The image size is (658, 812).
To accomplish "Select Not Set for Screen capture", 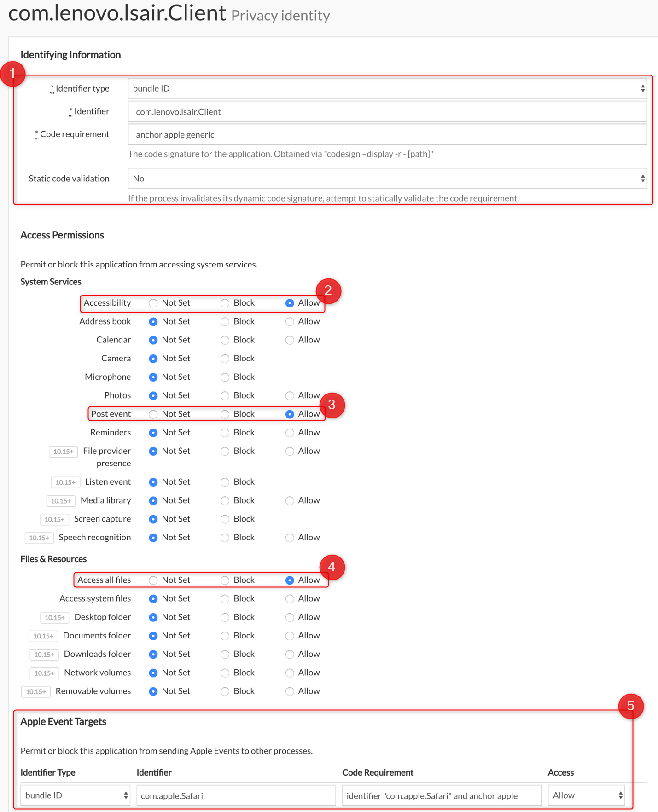I will click(153, 519).
